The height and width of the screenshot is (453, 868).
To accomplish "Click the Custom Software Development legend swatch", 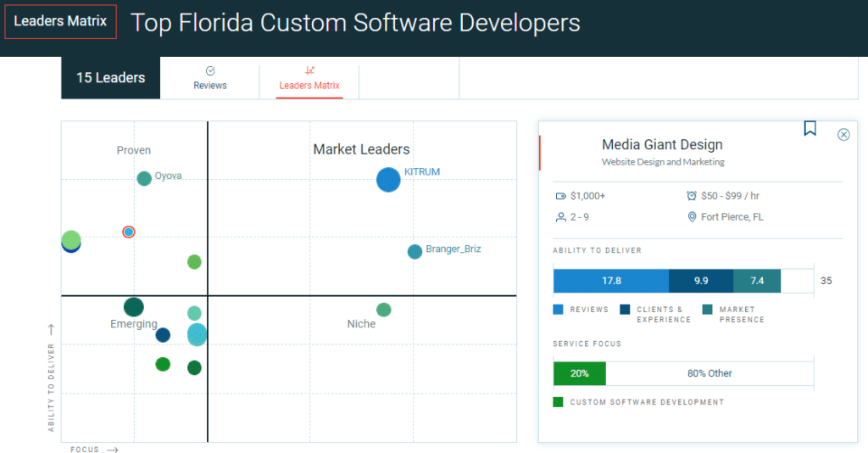I will [558, 402].
